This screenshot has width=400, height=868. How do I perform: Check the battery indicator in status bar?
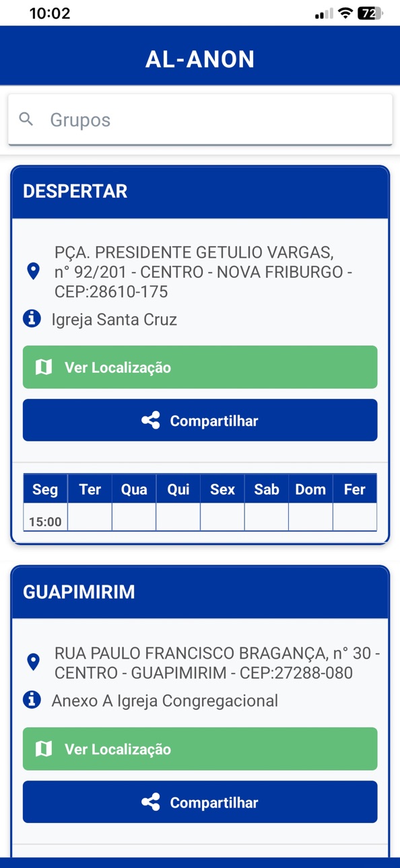point(371,13)
